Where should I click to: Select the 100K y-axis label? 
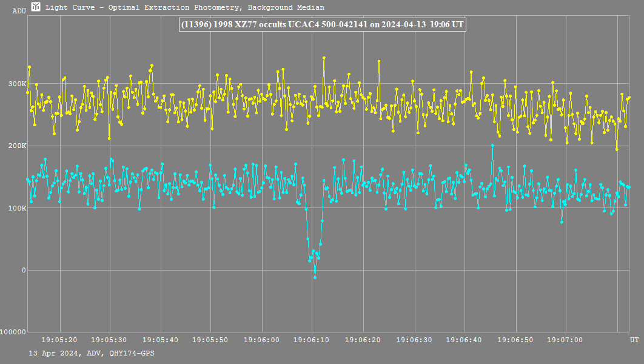19,208
